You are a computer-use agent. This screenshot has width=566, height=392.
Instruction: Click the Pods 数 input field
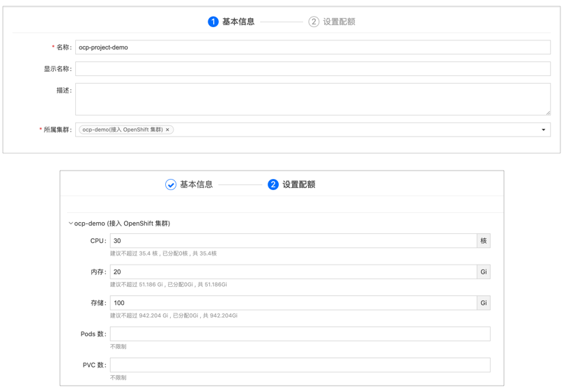pos(300,334)
